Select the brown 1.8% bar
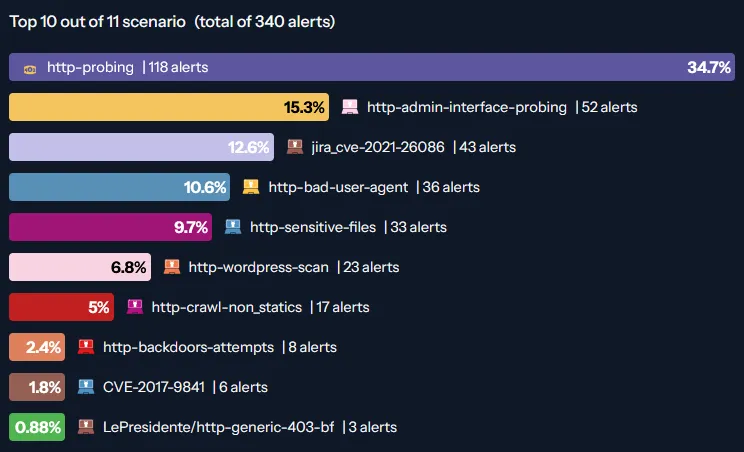The height and width of the screenshot is (452, 744). click(x=37, y=387)
